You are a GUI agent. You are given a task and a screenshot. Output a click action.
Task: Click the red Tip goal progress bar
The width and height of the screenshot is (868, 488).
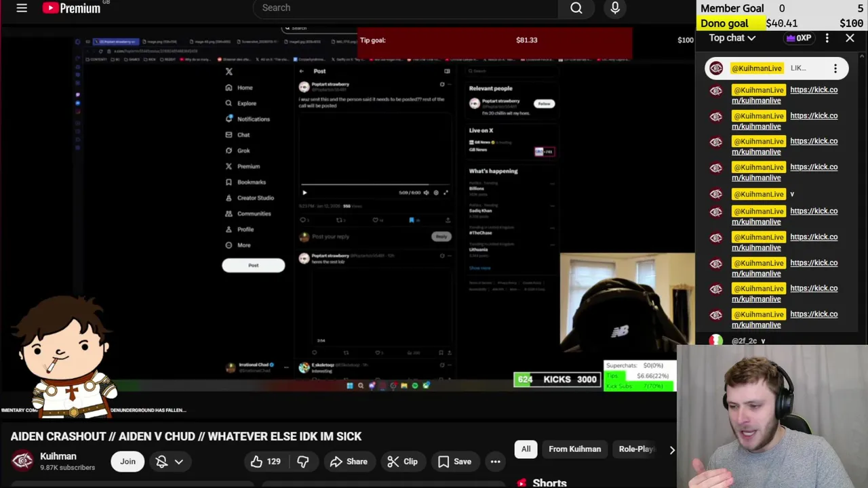[x=495, y=43]
